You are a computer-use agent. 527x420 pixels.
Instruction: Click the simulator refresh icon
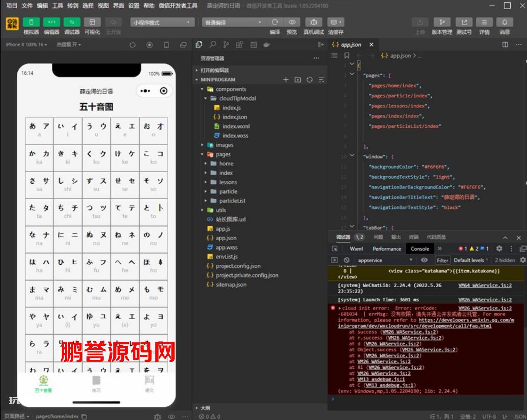[x=133, y=45]
